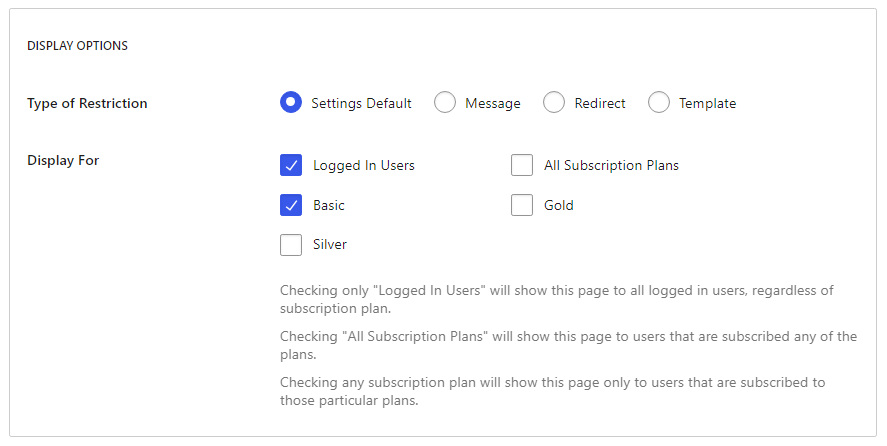Click the "Display For" field label
Image resolution: width=887 pixels, height=446 pixels.
point(63,160)
